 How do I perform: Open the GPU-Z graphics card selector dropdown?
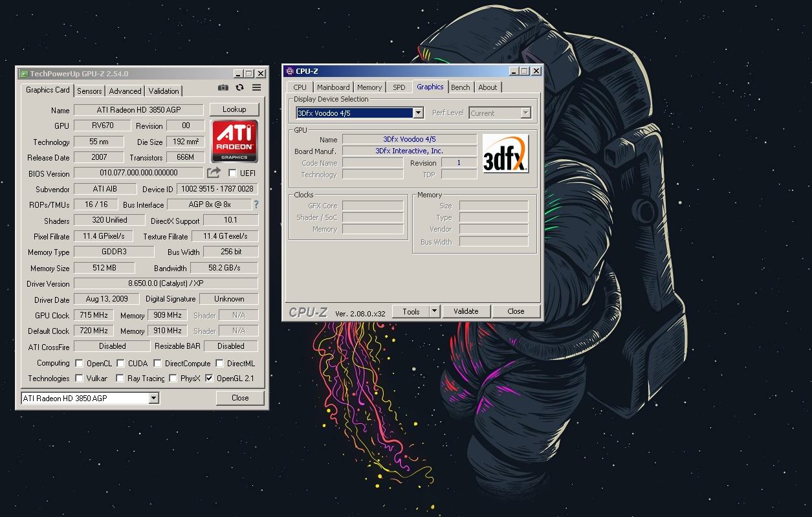[x=154, y=398]
